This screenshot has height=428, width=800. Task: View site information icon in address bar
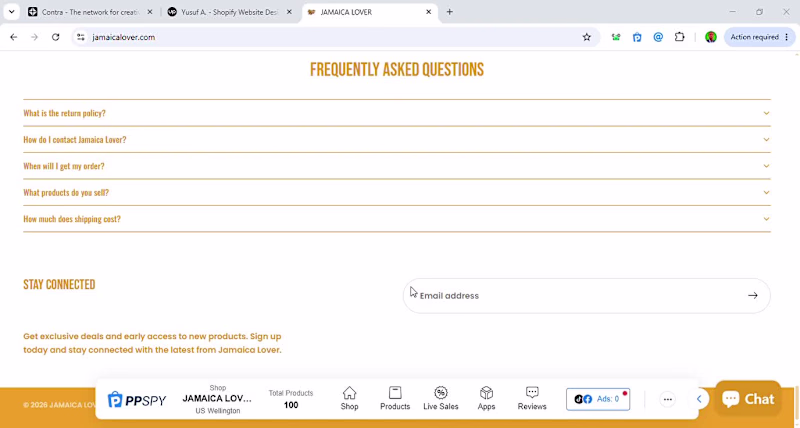(x=81, y=37)
